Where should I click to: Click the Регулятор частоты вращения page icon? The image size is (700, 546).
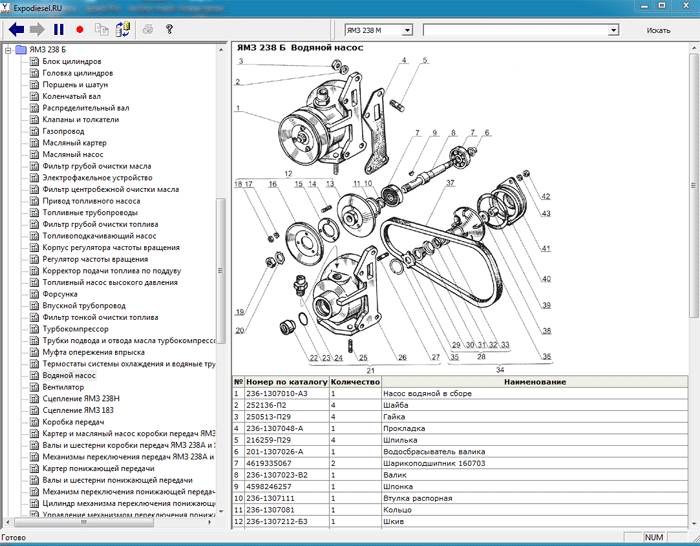click(34, 259)
